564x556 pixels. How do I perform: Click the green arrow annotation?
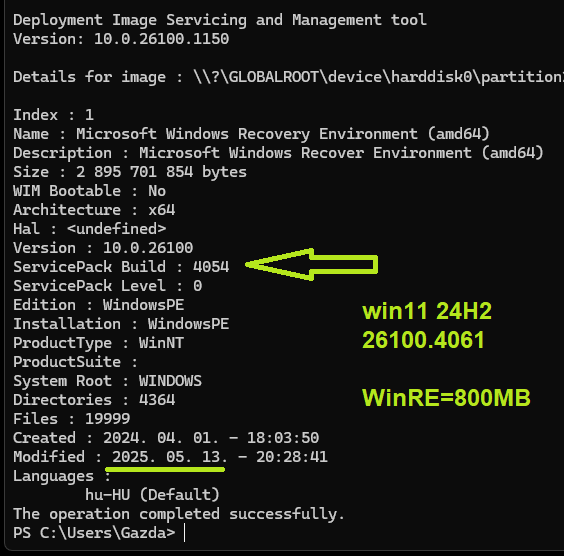pos(311,264)
